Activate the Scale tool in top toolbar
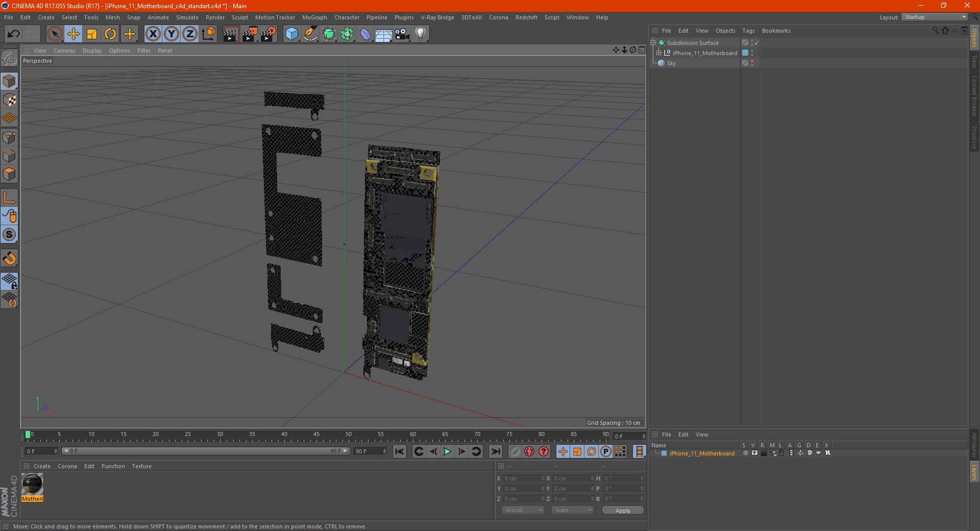The height and width of the screenshot is (531, 980). point(92,34)
